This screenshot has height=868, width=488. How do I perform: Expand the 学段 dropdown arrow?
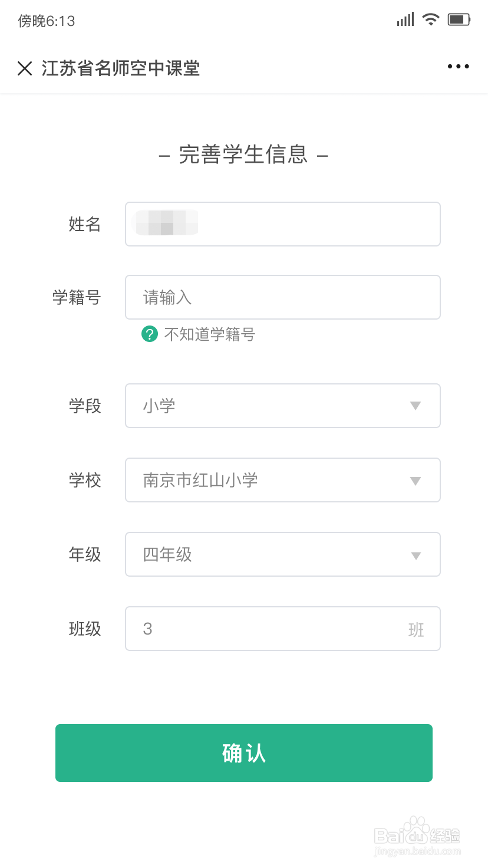click(416, 406)
